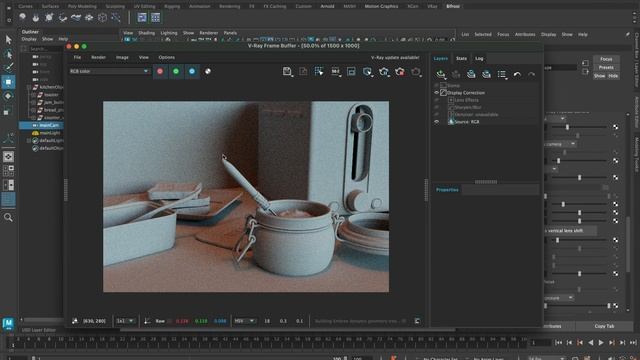Switch to the Log tab
Screen dimensions: 640x360
479,58
